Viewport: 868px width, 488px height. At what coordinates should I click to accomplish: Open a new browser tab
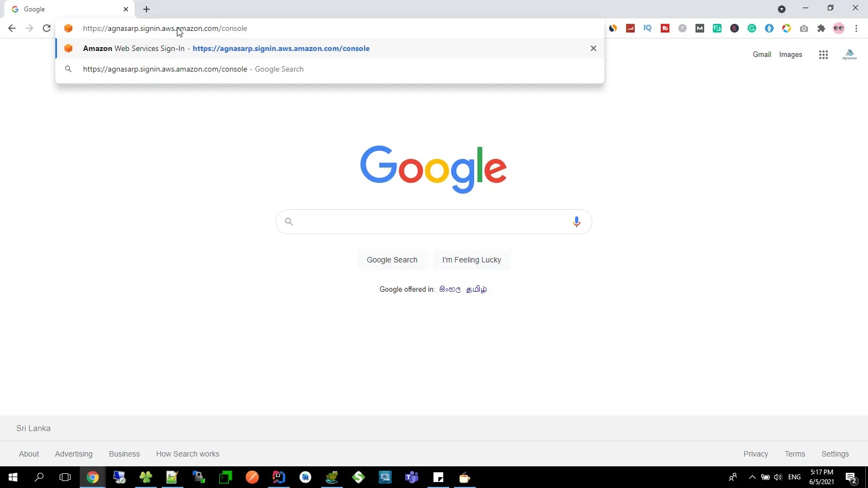(146, 9)
